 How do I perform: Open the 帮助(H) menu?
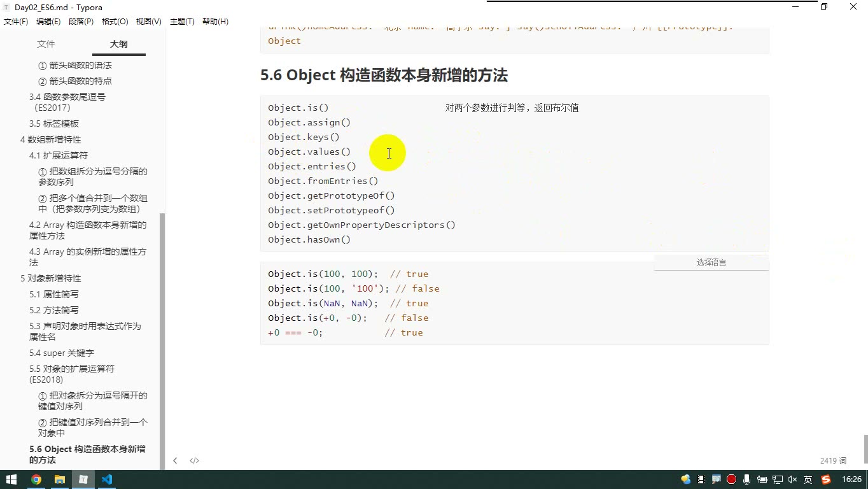[x=215, y=21]
